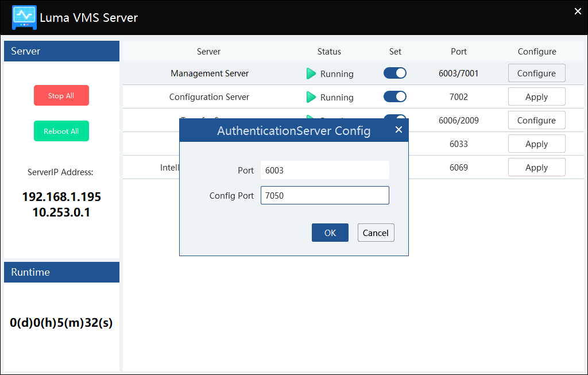
Task: Click the Set column header
Action: [395, 52]
